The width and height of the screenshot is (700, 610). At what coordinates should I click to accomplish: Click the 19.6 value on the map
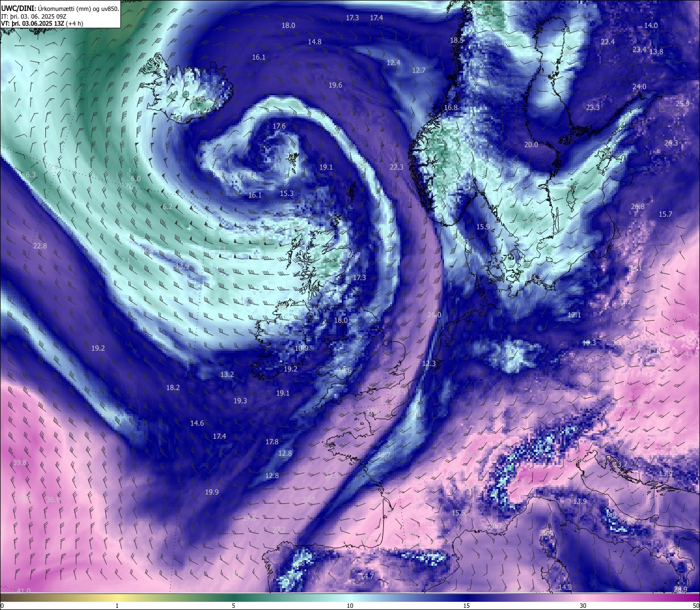tap(335, 85)
